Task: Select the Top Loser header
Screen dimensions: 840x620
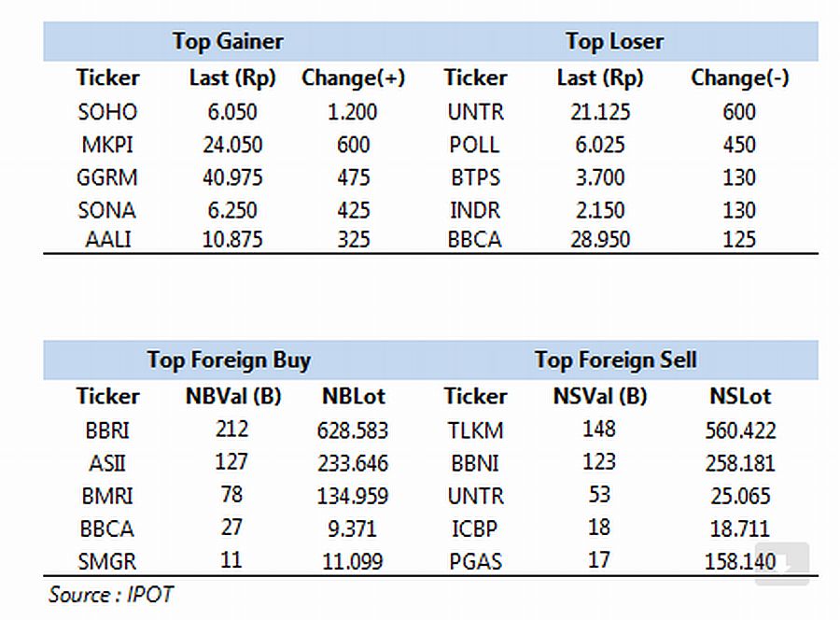Action: point(614,41)
